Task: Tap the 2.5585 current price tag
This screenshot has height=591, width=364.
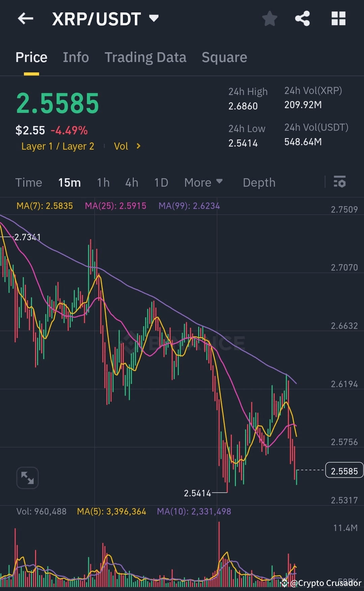Action: point(344,470)
